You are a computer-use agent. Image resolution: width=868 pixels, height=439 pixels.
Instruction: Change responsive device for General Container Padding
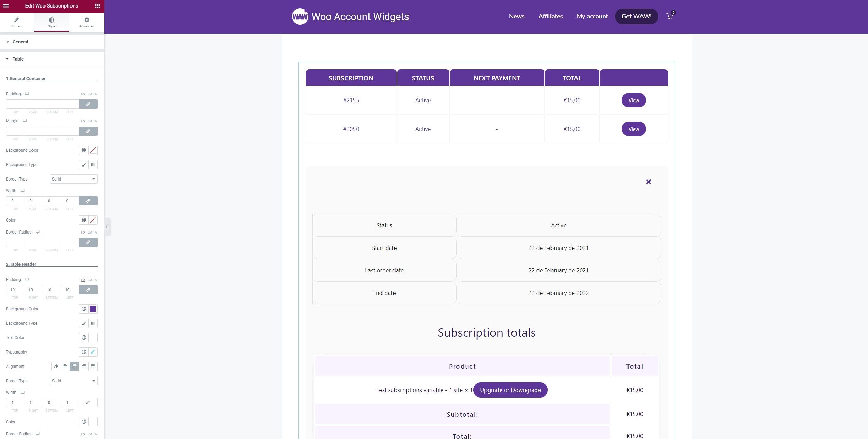pos(27,94)
